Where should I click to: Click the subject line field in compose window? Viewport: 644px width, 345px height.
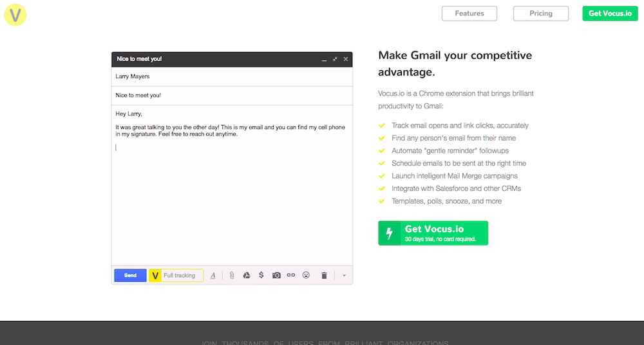(232, 95)
